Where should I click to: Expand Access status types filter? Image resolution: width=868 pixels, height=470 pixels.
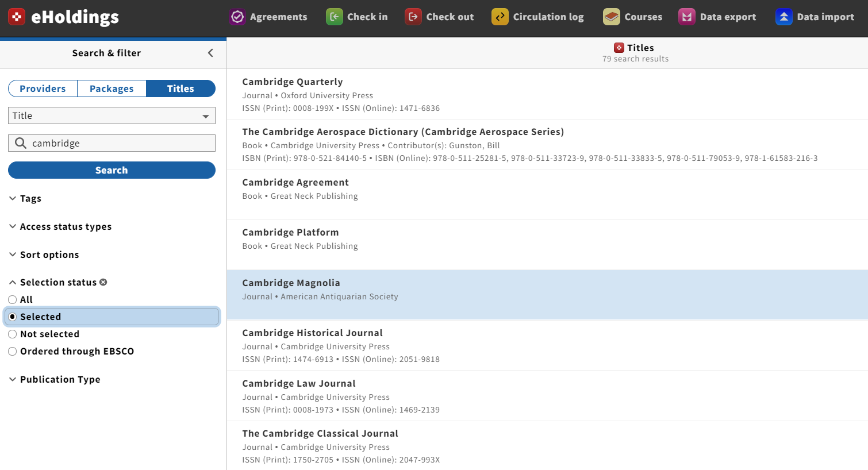coord(60,226)
